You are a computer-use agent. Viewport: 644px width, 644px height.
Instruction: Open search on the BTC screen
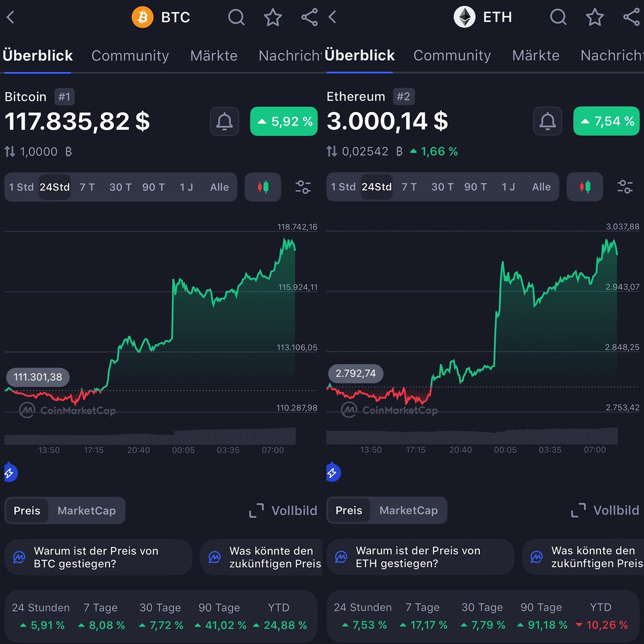236,17
